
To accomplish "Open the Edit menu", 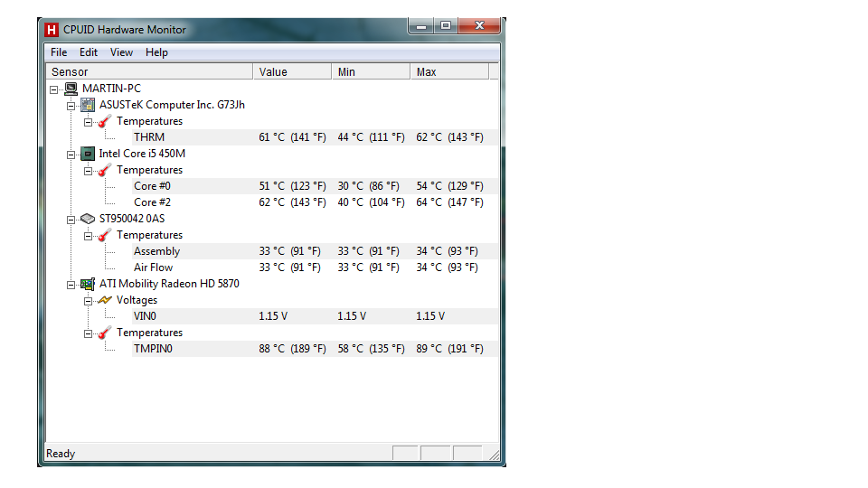I will (89, 52).
